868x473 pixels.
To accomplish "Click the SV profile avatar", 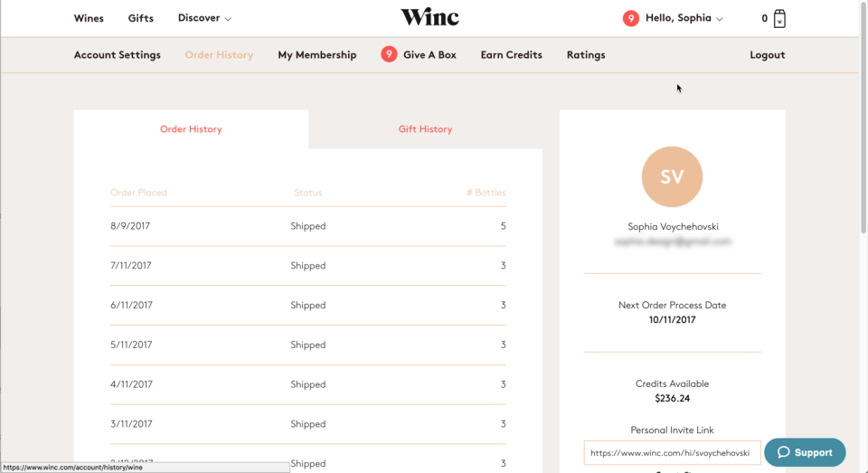I will [672, 176].
